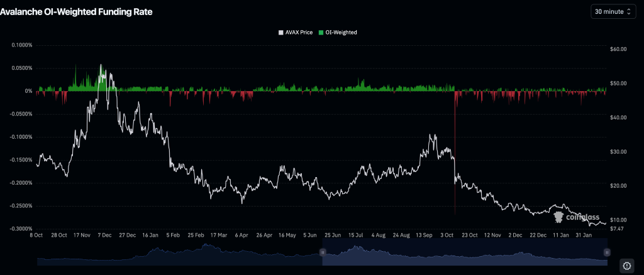Click the up-down chevron beside 30 minute
Image resolution: width=644 pixels, height=275 pixels.
coord(628,12)
